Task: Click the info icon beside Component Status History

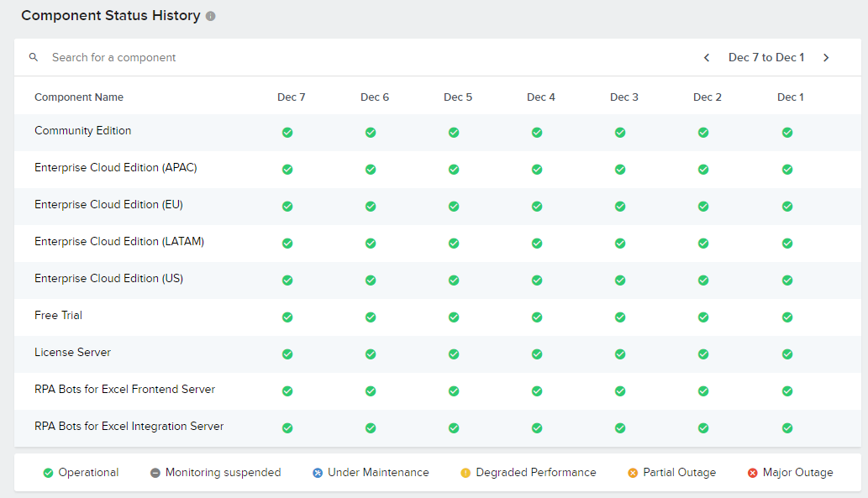Action: coord(210,16)
